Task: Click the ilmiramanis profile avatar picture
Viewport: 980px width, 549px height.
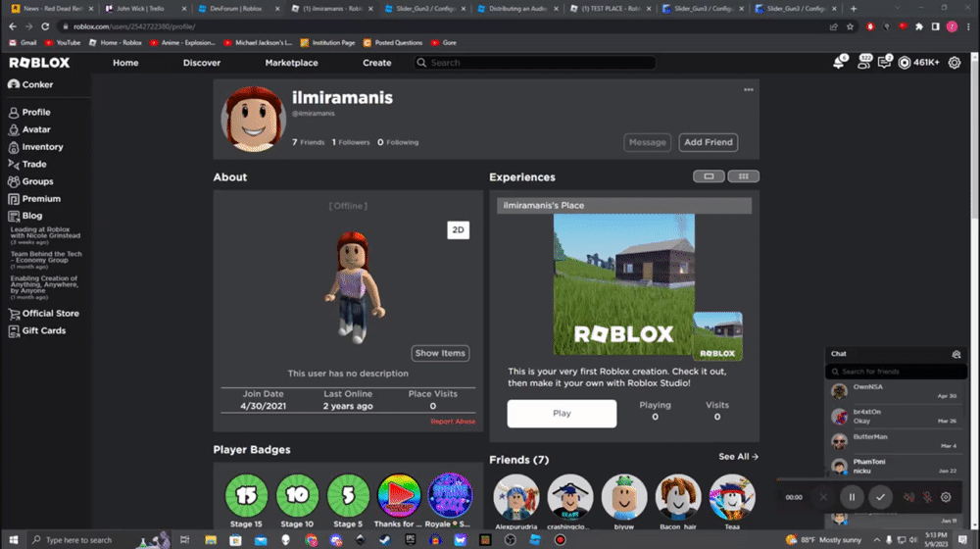Action: 253,119
